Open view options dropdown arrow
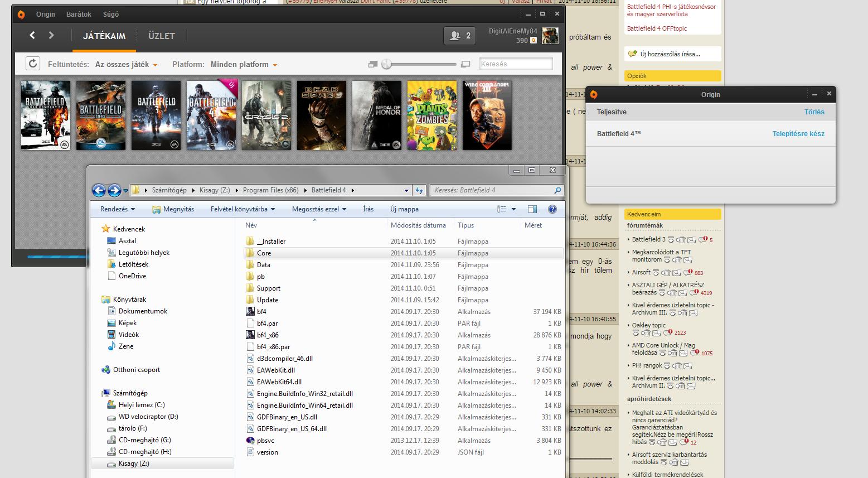868x478 pixels. coord(513,209)
